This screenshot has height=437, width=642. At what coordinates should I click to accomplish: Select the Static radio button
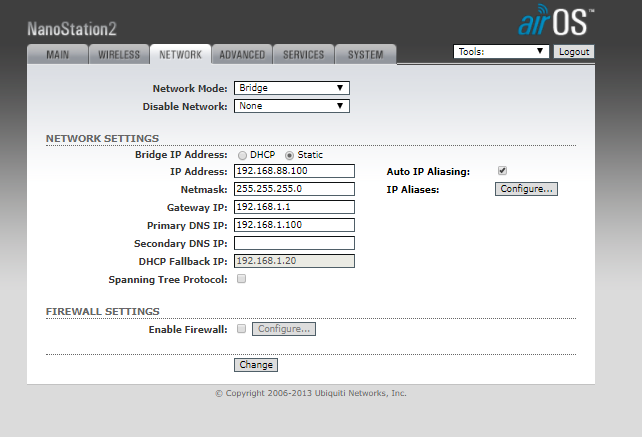290,155
